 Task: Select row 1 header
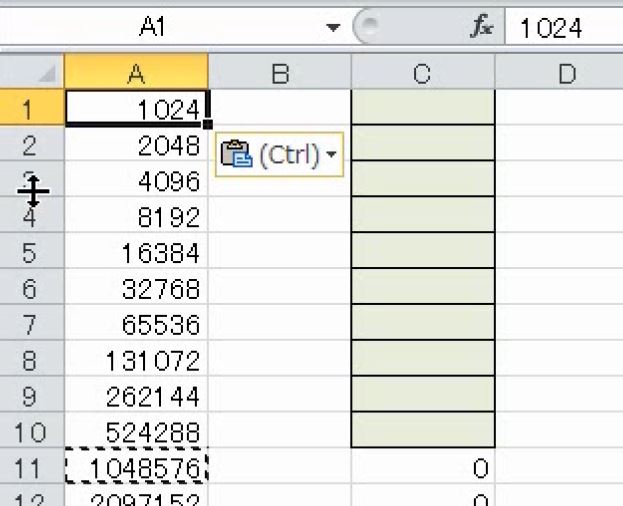(x=32, y=108)
